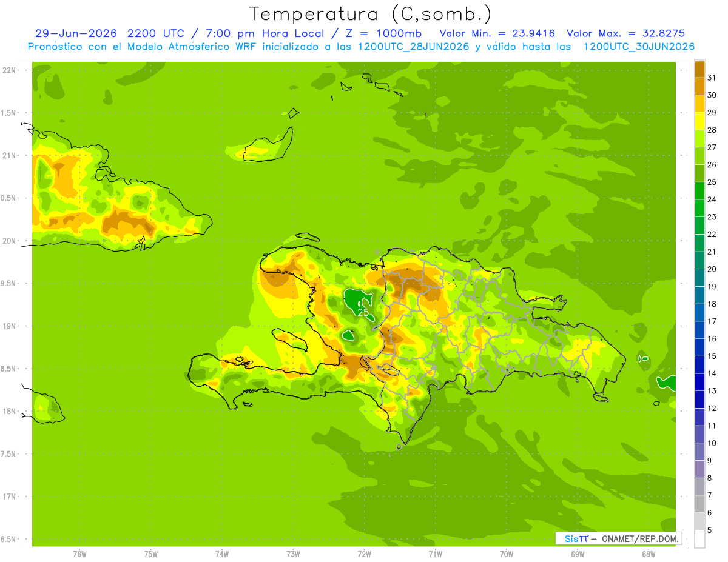Click the '5' color scale label
The width and height of the screenshot is (728, 562).
[x=710, y=530]
